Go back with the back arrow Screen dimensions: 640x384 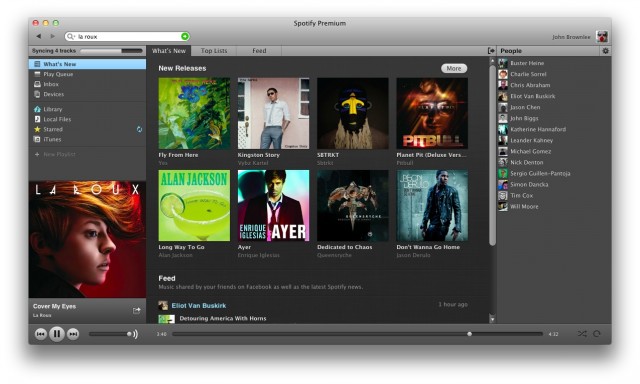click(39, 36)
